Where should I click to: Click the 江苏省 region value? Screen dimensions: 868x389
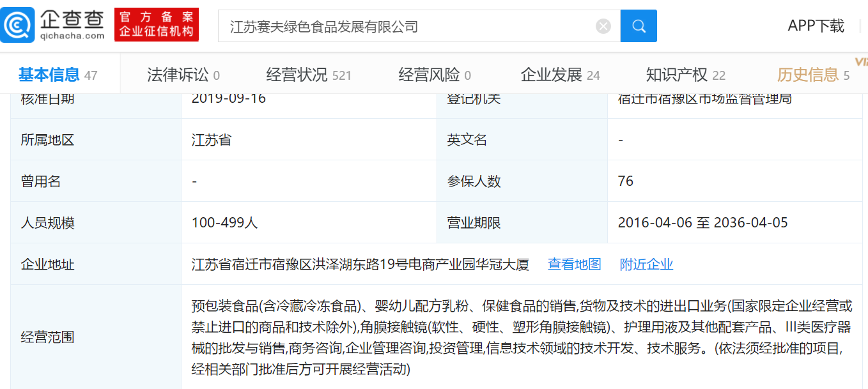point(212,139)
